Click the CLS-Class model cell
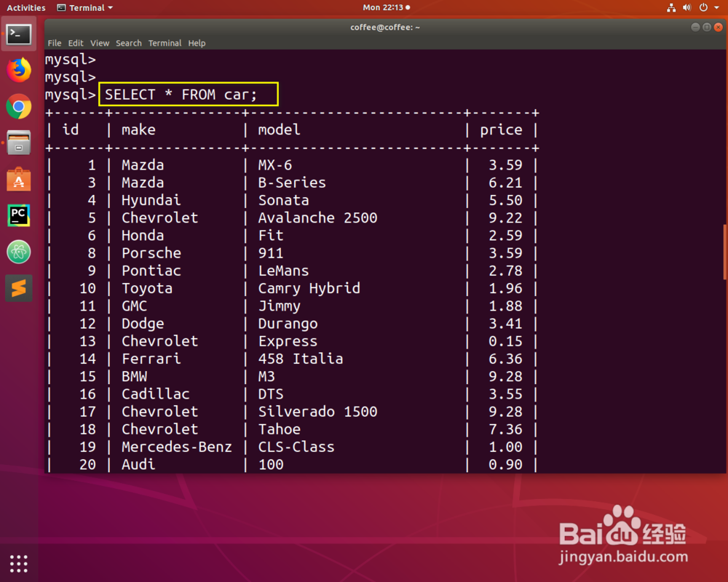 [296, 447]
